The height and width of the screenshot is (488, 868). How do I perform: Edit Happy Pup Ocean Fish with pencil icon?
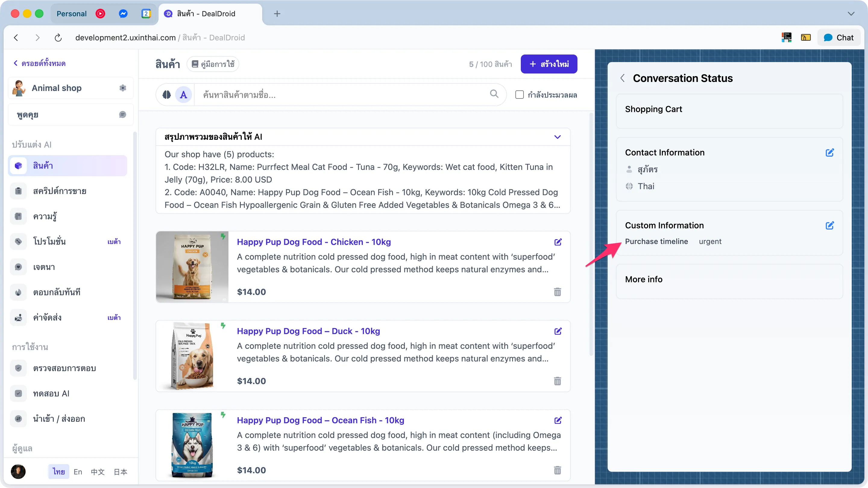click(558, 421)
